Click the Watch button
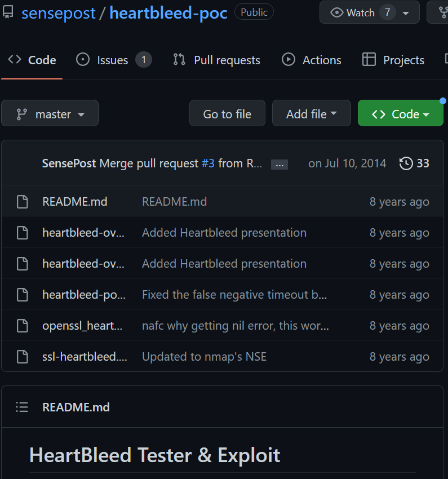This screenshot has width=448, height=479. [x=370, y=12]
